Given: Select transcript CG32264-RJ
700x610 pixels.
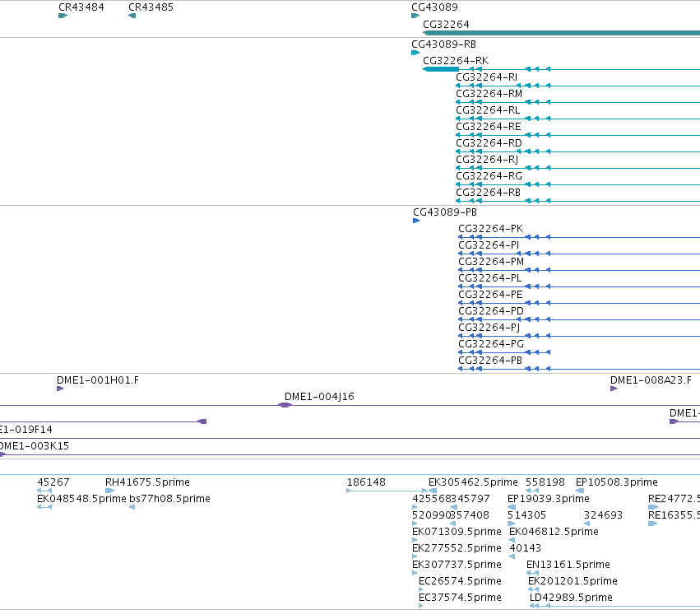Looking at the screenshot, I should point(577,168).
